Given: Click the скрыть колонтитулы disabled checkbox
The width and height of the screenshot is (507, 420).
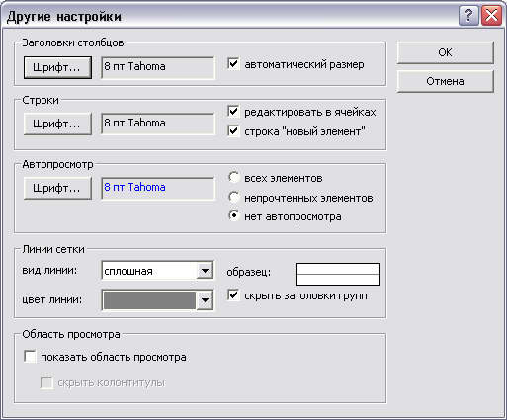Looking at the screenshot, I should (46, 382).
